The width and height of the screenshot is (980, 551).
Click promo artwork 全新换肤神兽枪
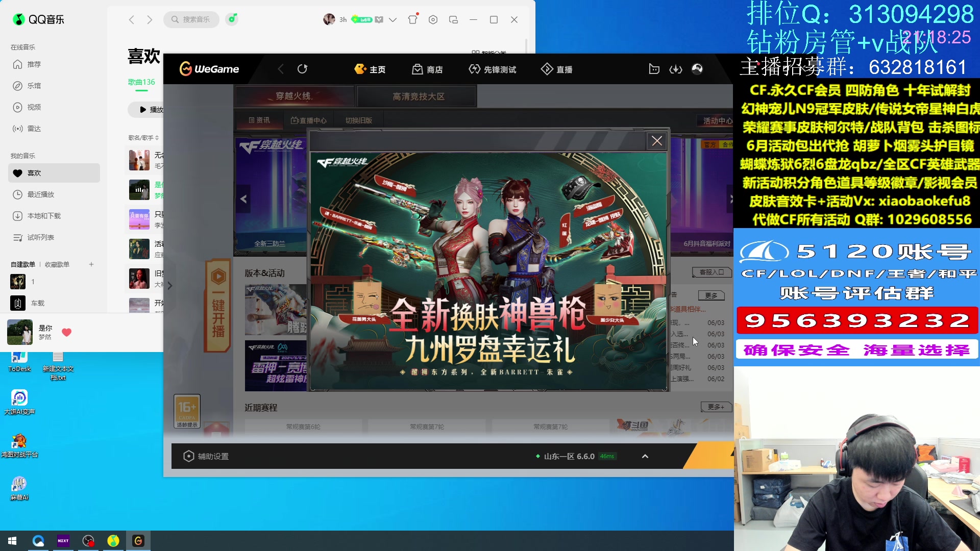pos(488,271)
